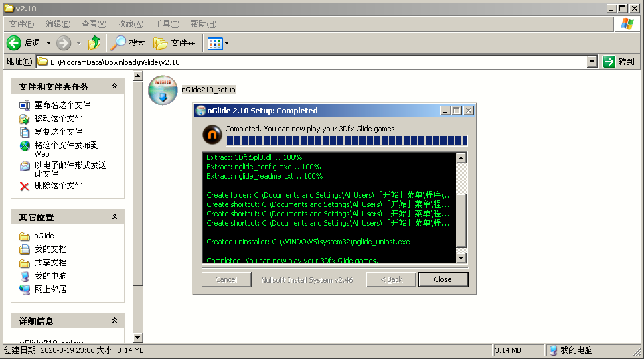Image resolution: width=644 pixels, height=359 pixels.
Task: Click the Forward arrow icon
Action: [64, 43]
